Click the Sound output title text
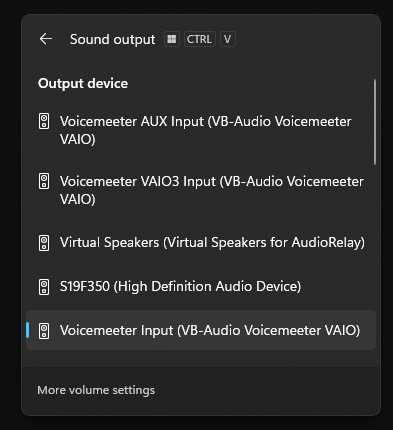The height and width of the screenshot is (430, 393). [x=112, y=39]
